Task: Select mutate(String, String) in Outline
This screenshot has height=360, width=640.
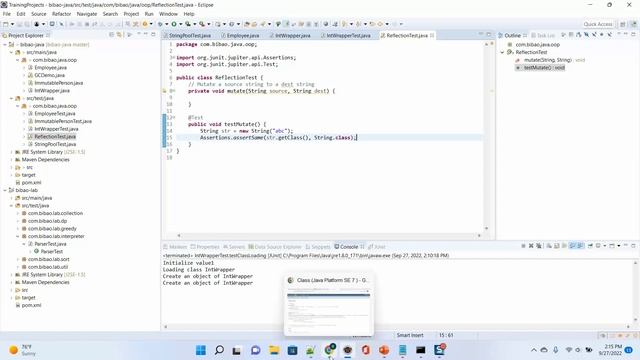Action: click(x=548, y=60)
